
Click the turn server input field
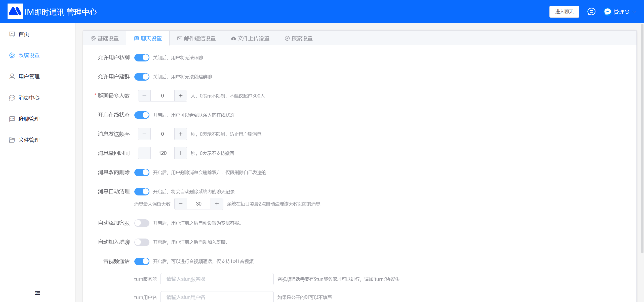[217, 279]
